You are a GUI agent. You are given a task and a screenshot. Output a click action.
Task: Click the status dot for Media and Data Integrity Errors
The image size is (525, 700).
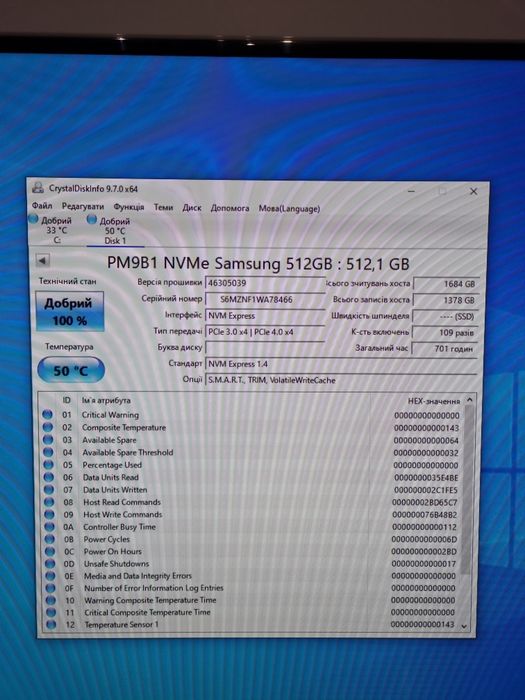50,576
